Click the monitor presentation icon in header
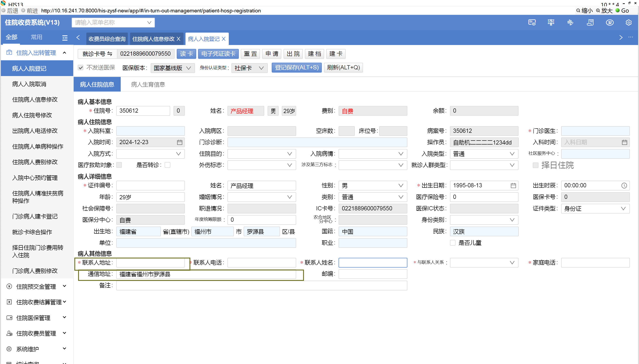 [551, 22]
